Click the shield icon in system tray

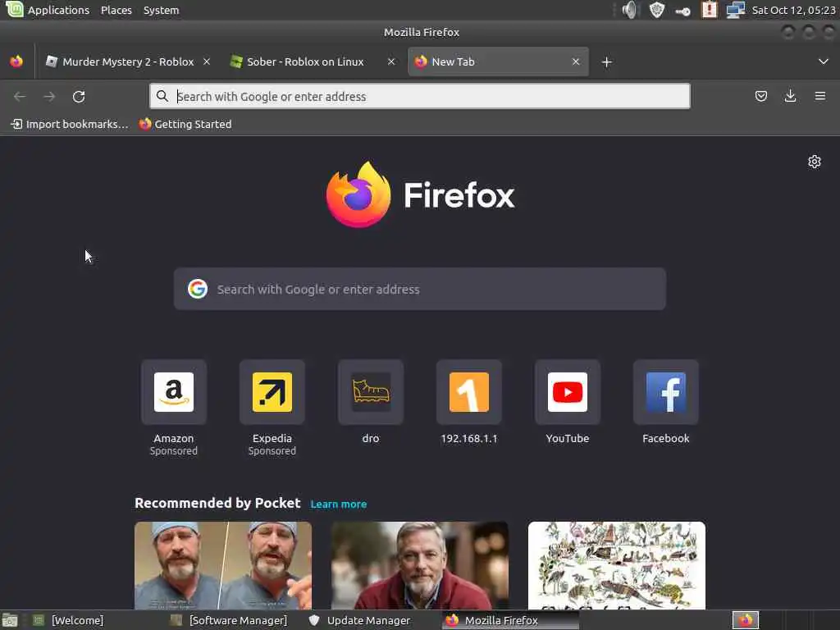657,10
